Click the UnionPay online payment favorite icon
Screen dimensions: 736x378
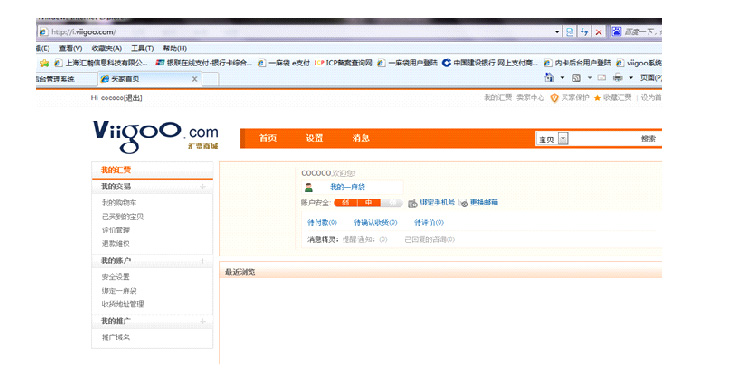(x=160, y=62)
